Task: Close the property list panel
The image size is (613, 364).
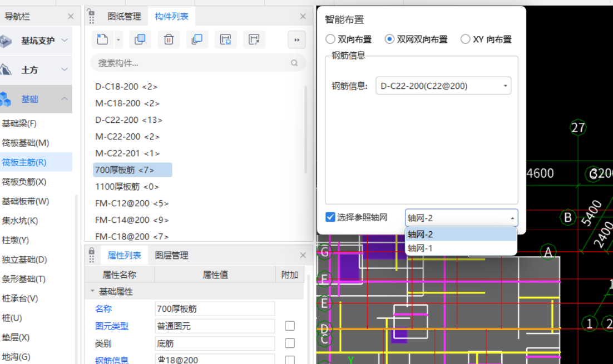Action: point(303,255)
